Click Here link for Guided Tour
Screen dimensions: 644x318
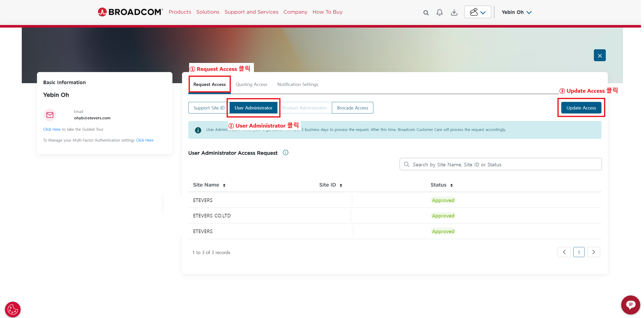pyautogui.click(x=52, y=129)
